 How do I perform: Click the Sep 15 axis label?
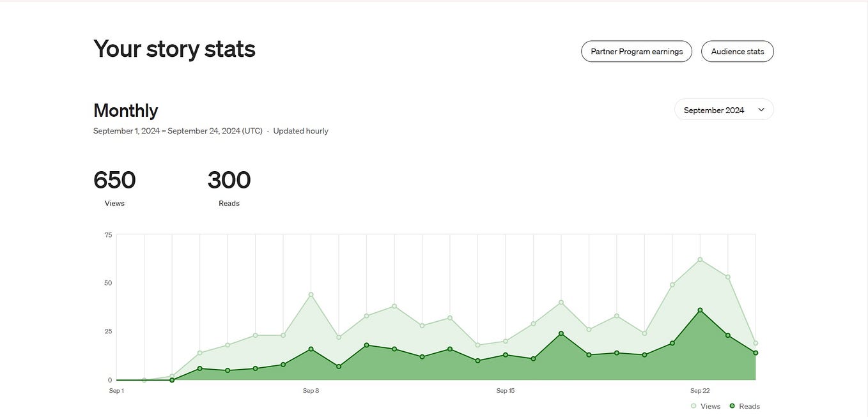pyautogui.click(x=504, y=390)
